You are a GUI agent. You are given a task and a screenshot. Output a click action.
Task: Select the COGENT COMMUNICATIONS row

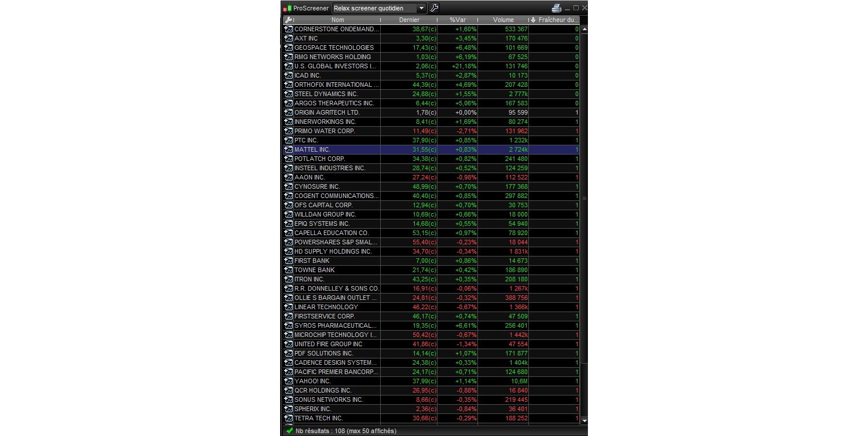tap(432, 196)
